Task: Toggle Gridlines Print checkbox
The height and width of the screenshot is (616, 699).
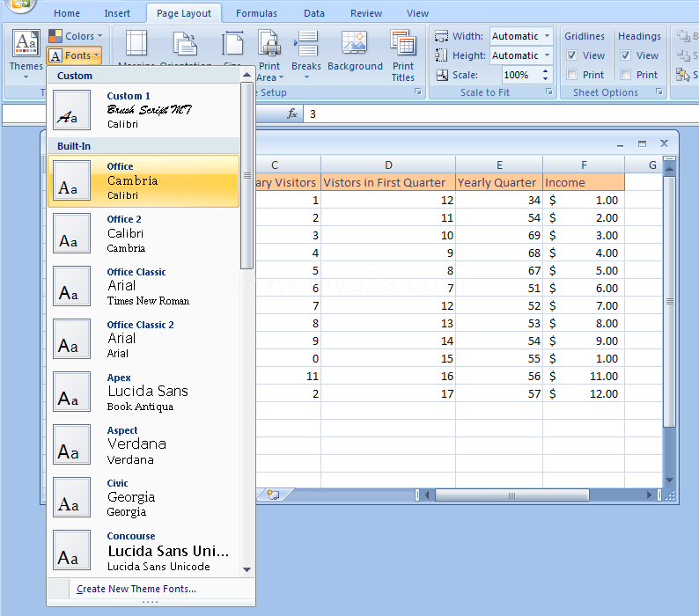Action: pyautogui.click(x=571, y=75)
